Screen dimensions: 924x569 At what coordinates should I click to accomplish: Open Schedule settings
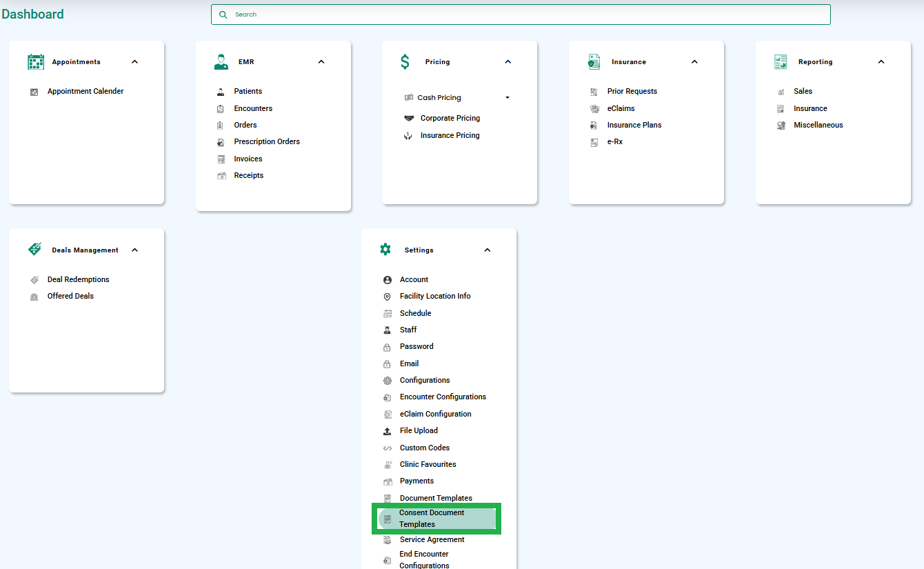[x=416, y=314]
